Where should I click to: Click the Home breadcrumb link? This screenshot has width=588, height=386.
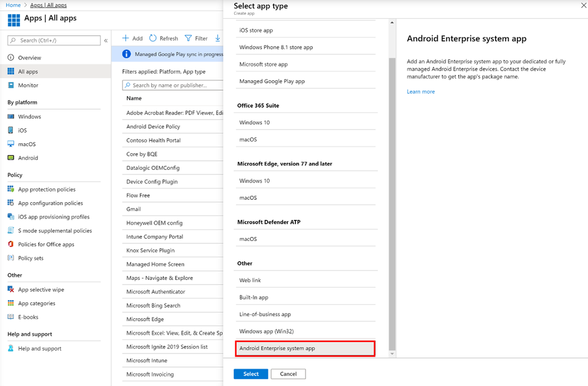(13, 5)
